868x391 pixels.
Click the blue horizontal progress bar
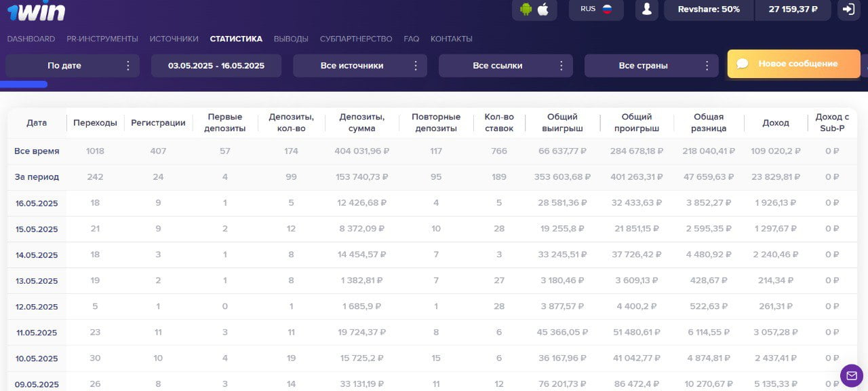click(x=24, y=84)
